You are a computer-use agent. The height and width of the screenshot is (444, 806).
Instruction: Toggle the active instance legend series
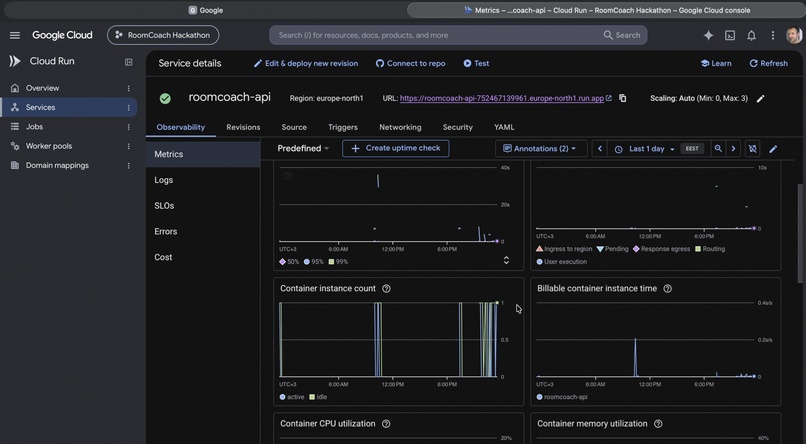(292, 397)
